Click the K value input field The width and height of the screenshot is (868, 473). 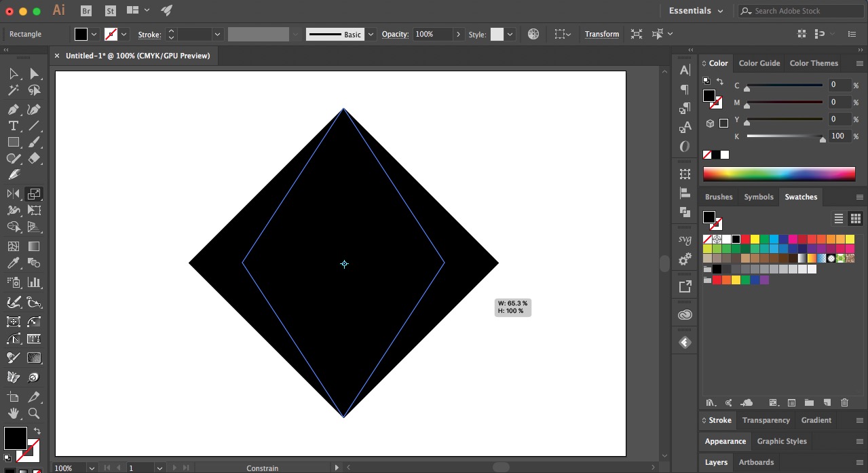click(838, 136)
